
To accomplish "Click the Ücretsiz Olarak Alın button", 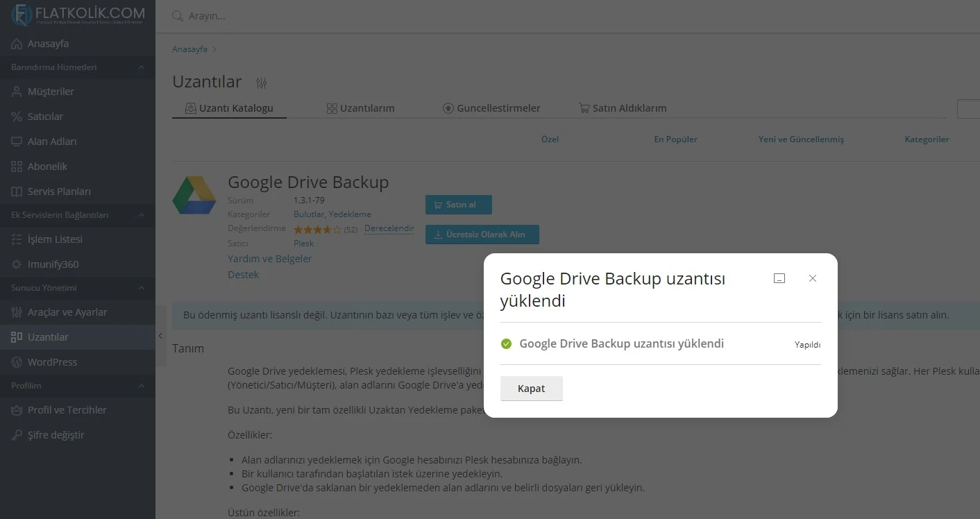I will pos(482,234).
